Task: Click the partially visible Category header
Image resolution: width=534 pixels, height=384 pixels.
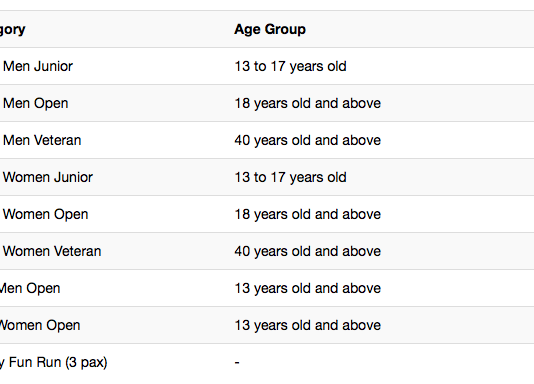Action: pyautogui.click(x=13, y=30)
